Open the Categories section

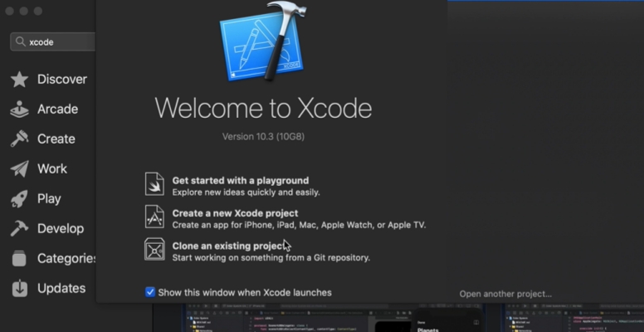(66, 258)
